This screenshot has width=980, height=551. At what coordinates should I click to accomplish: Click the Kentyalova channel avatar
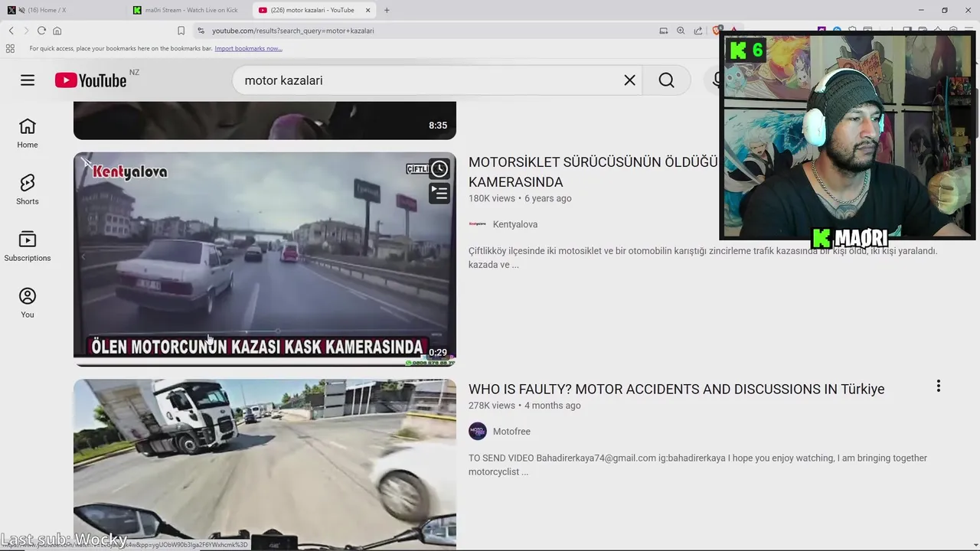click(x=478, y=224)
